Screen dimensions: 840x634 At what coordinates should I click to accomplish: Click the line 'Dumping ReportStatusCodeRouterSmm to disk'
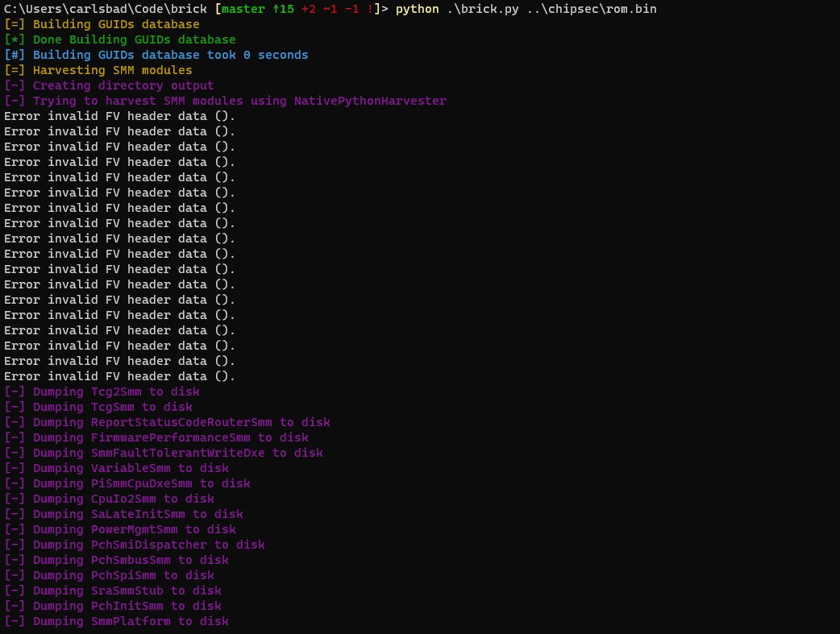(x=167, y=422)
